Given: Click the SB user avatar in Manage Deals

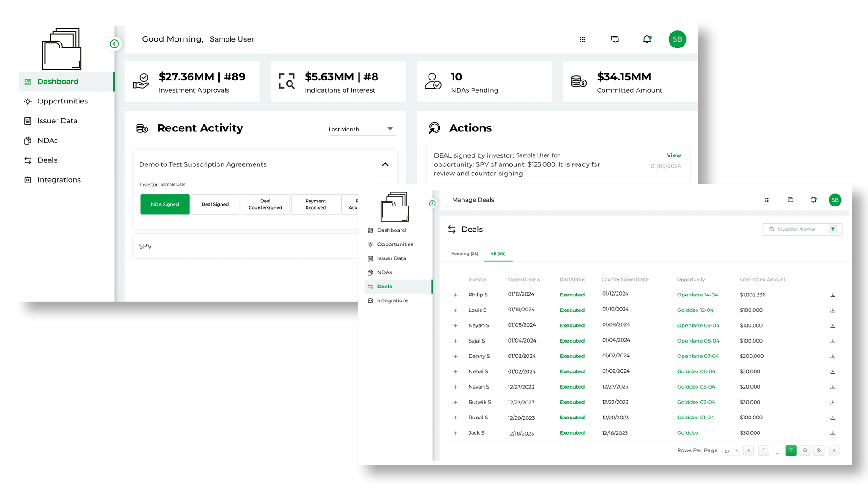Looking at the screenshot, I should (835, 200).
